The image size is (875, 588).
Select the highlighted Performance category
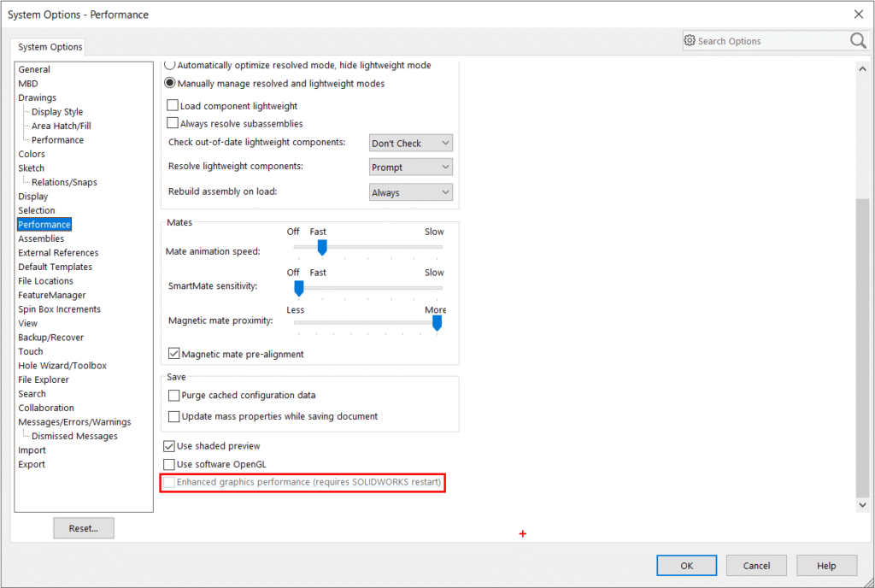(x=44, y=224)
